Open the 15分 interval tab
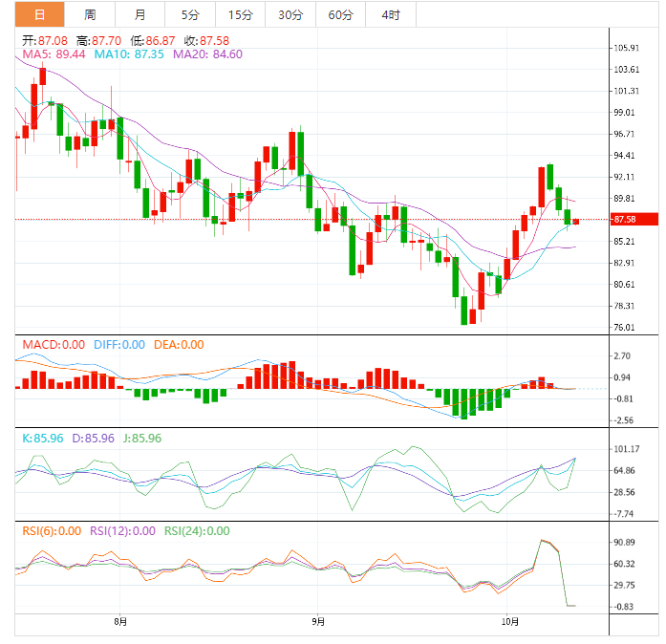 [x=240, y=15]
